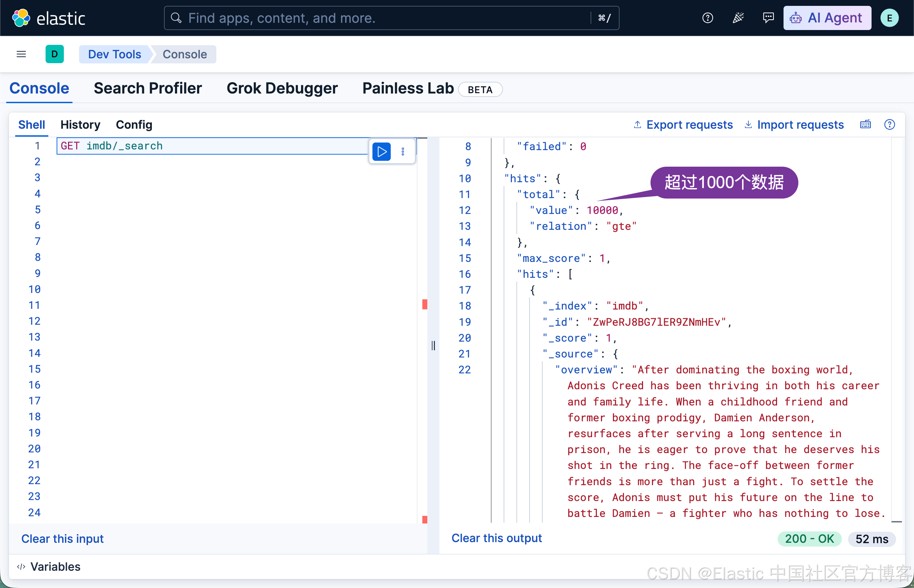Screen dimensions: 914x588
Task: Click the "_score": 1 output line
Action: tap(580, 338)
